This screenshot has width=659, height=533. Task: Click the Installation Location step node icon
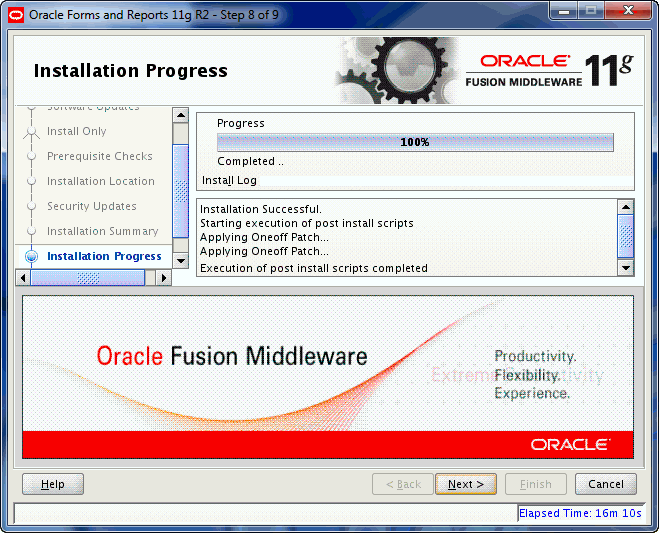pyautogui.click(x=32, y=181)
